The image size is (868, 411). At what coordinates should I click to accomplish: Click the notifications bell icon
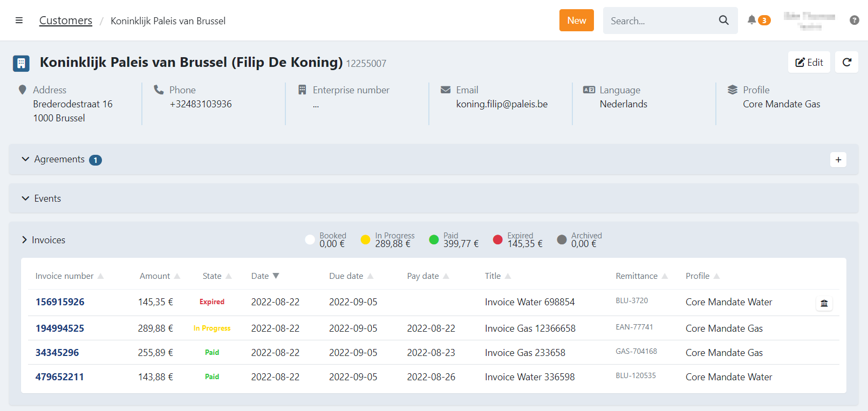click(751, 20)
